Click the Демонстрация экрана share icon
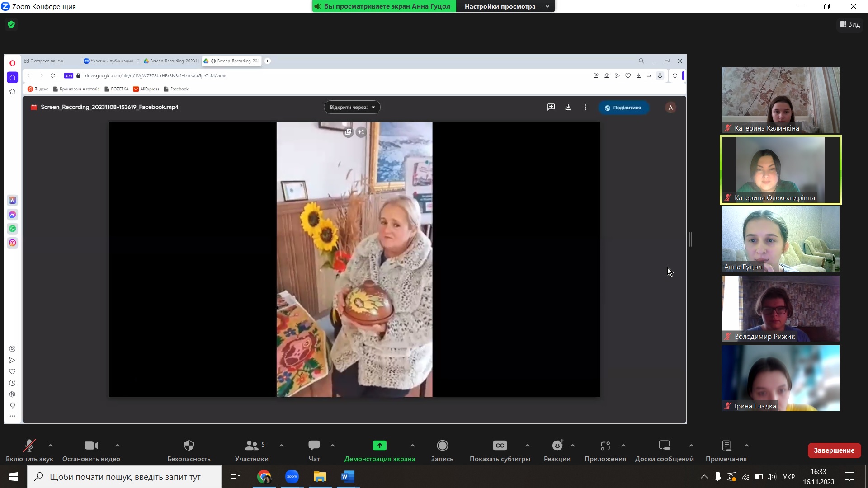Image resolution: width=868 pixels, height=488 pixels. (379, 446)
